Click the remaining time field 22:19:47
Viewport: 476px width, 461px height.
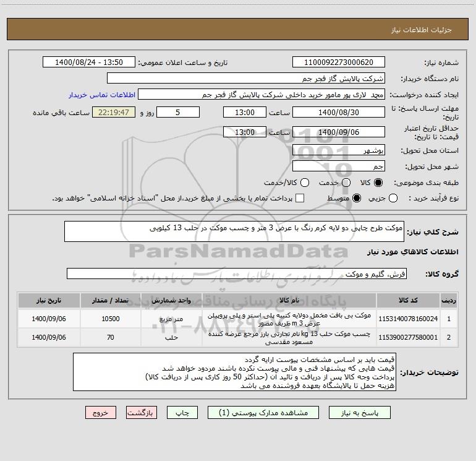(x=114, y=112)
